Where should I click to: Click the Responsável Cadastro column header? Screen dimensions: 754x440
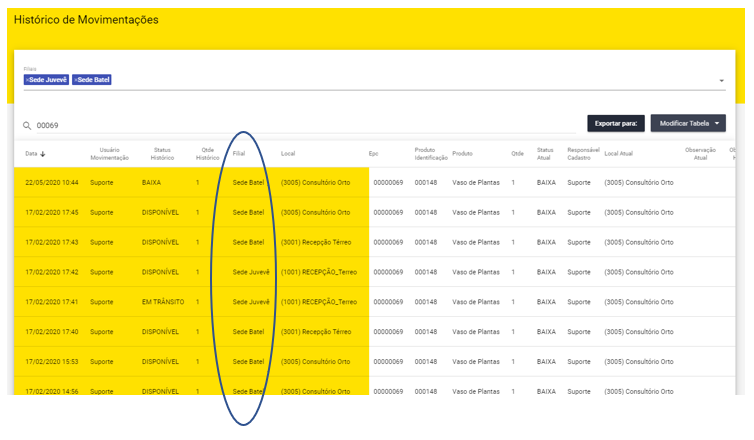click(x=582, y=154)
